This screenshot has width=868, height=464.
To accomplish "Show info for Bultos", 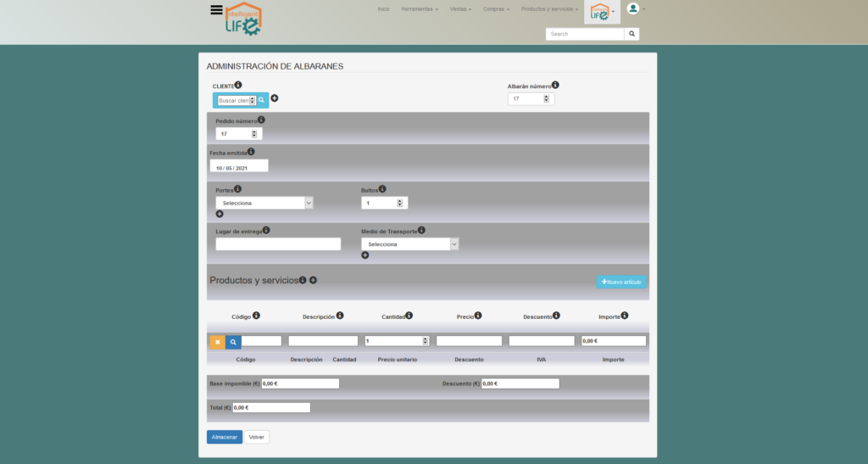I will [x=382, y=189].
